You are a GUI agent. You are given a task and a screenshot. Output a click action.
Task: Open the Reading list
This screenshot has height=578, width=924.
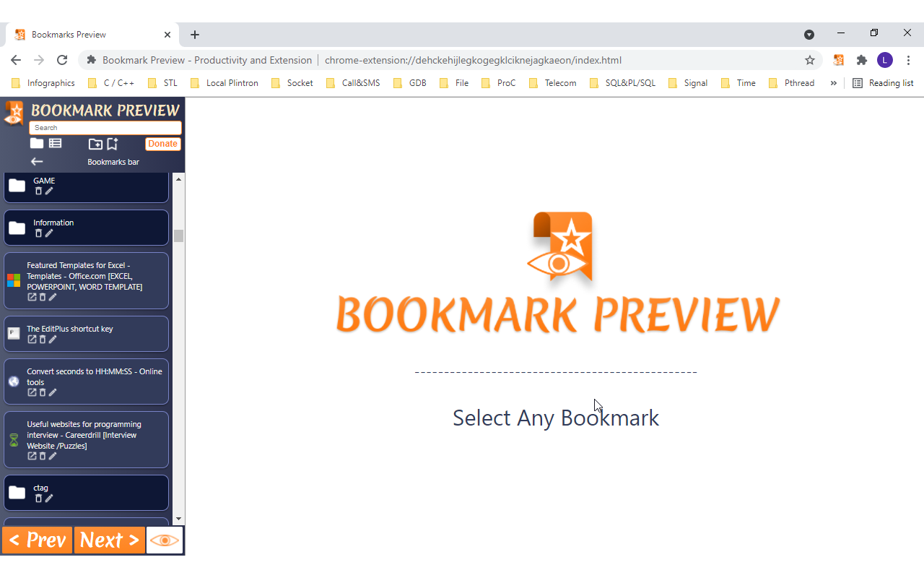pyautogui.click(x=889, y=82)
